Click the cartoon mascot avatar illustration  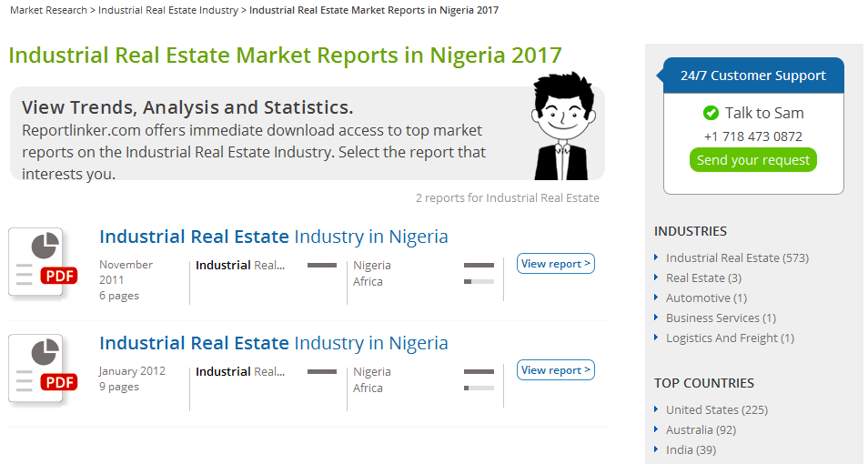[562, 126]
